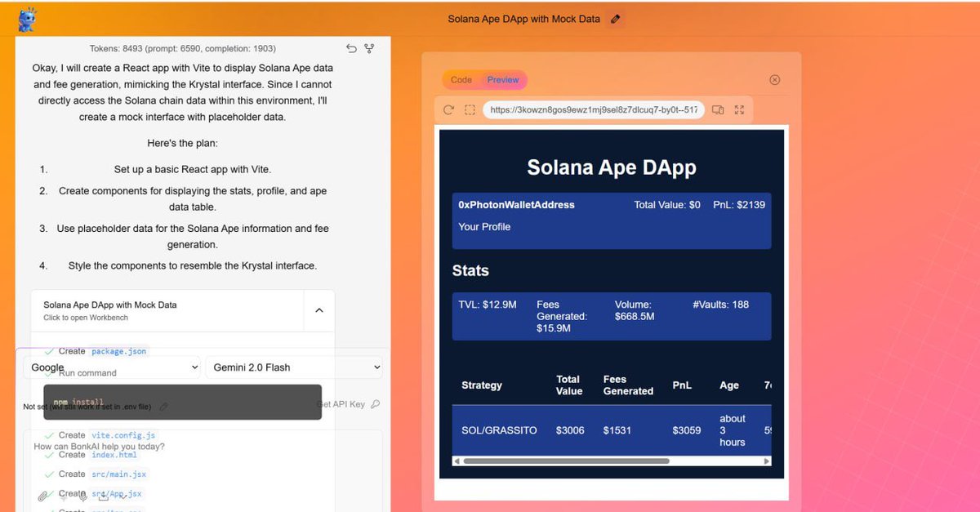Image resolution: width=980 pixels, height=512 pixels.
Task: Switch to the Code tab
Action: pyautogui.click(x=461, y=80)
